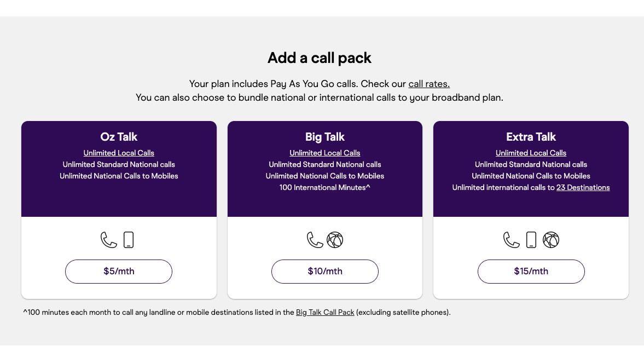Select the phone handset icon under Big Talk

(x=314, y=239)
